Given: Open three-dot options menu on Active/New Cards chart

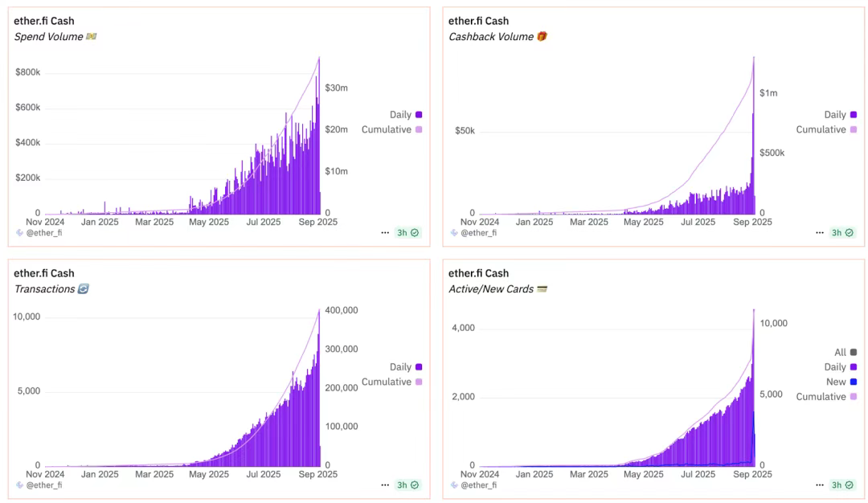Looking at the screenshot, I should [x=820, y=485].
